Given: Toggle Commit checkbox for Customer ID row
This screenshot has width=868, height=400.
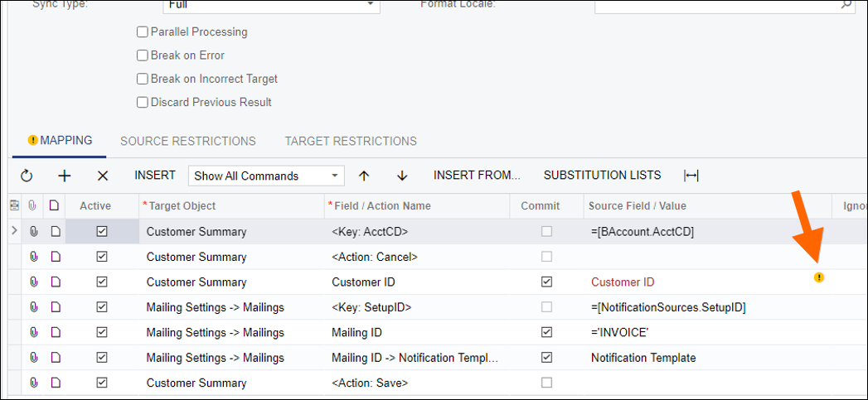Looking at the screenshot, I should tap(546, 282).
